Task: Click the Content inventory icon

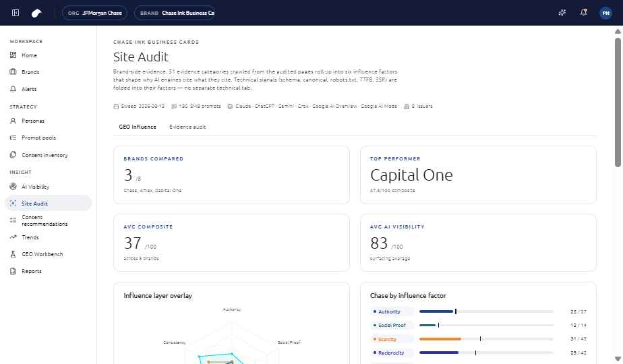Action: 13,155
